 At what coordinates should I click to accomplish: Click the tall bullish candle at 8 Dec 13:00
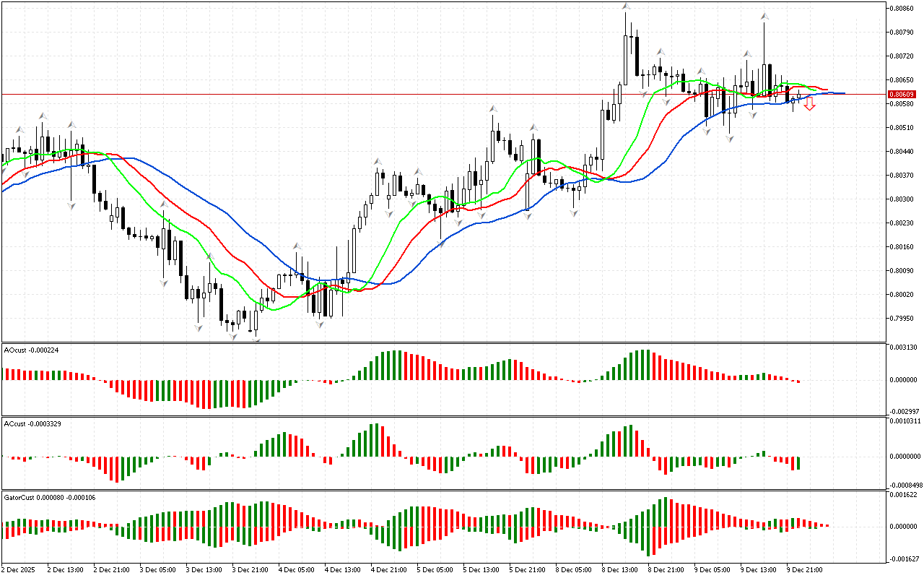(625, 61)
